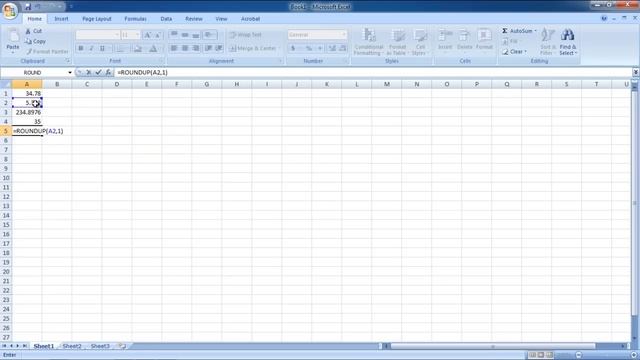Viewport: 640px width, 360px height.
Task: Open the Font size dropdown
Action: click(137, 35)
